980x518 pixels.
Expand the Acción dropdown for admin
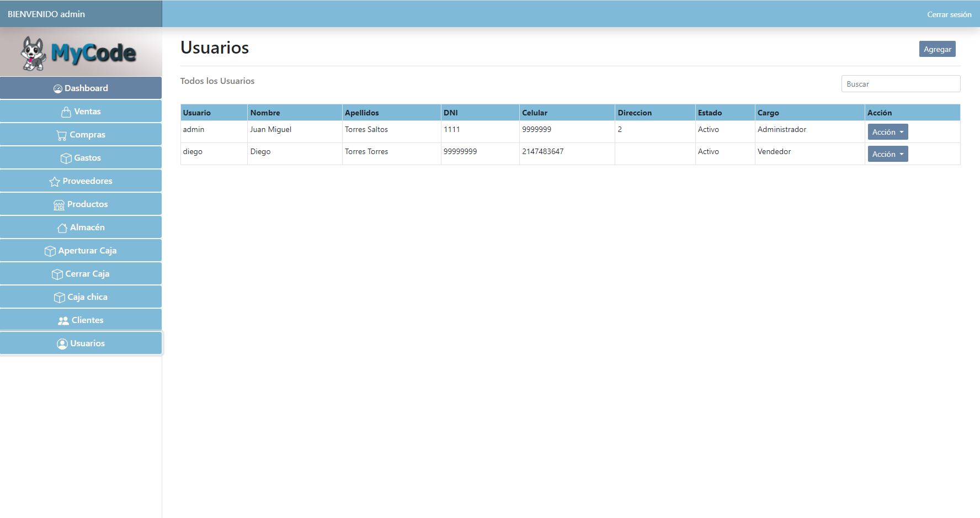(887, 132)
